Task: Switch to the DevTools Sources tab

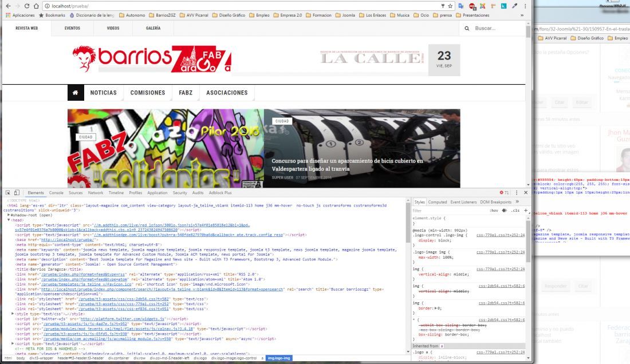Action: point(76,193)
